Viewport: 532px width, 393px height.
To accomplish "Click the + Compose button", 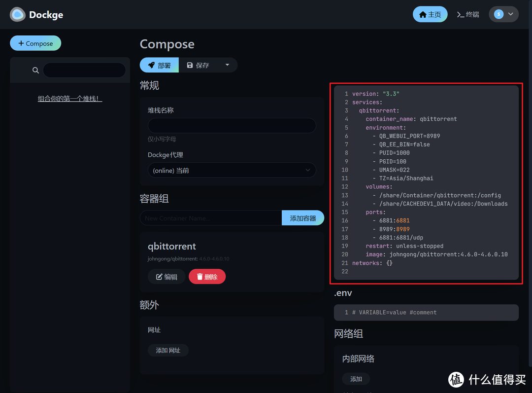I will pyautogui.click(x=35, y=43).
